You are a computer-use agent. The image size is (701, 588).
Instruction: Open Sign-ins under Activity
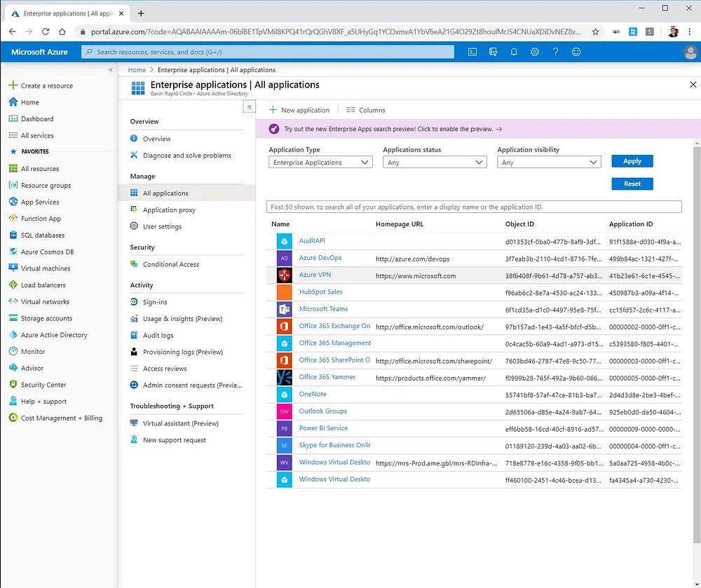click(x=155, y=302)
